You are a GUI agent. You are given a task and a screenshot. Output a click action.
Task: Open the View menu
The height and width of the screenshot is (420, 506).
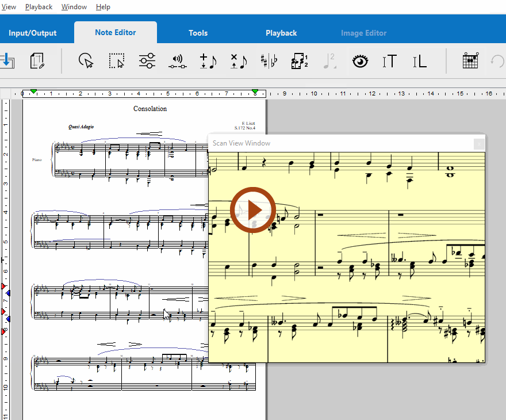[x=9, y=7]
